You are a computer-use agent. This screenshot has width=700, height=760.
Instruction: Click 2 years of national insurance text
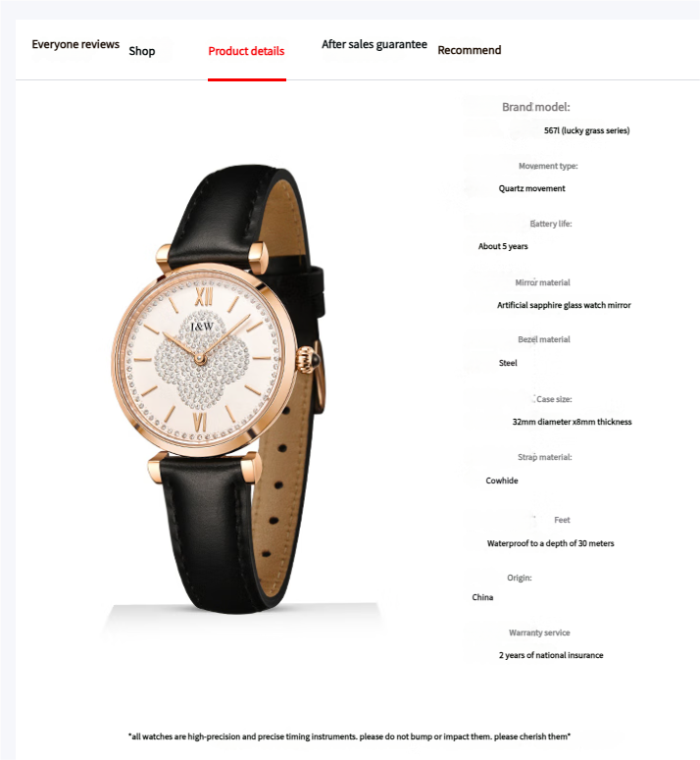point(551,655)
